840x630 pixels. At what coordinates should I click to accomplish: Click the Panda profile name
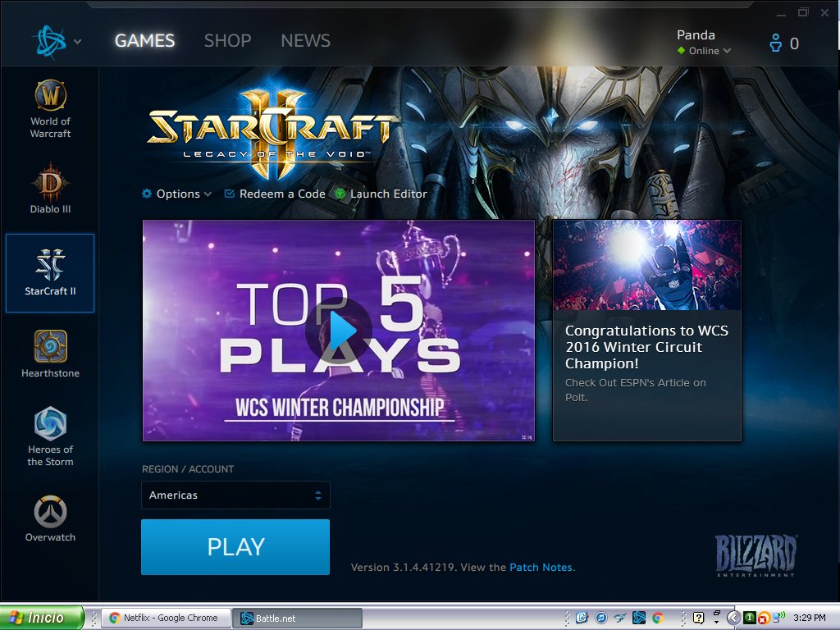click(696, 34)
